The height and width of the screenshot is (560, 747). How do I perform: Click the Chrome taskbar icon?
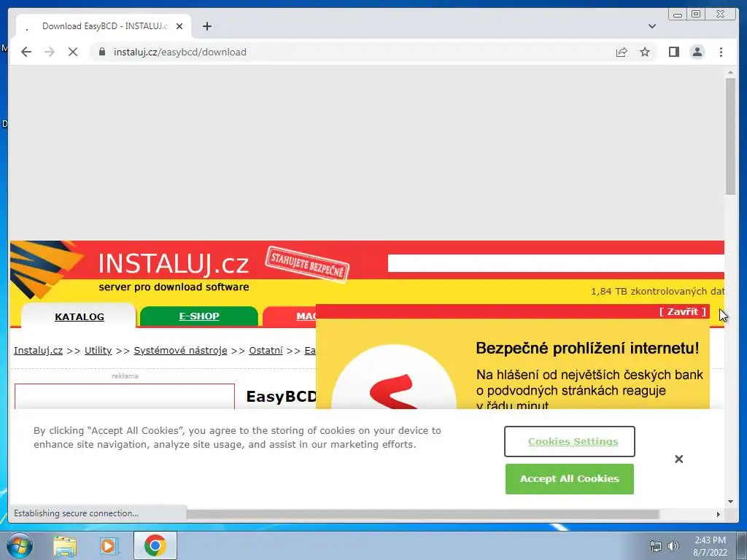155,545
